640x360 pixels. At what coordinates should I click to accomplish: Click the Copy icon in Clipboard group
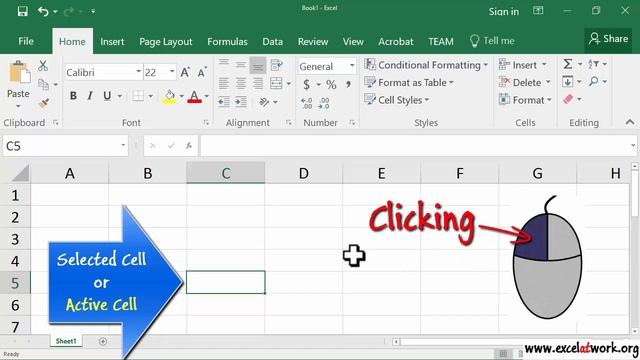click(x=43, y=84)
